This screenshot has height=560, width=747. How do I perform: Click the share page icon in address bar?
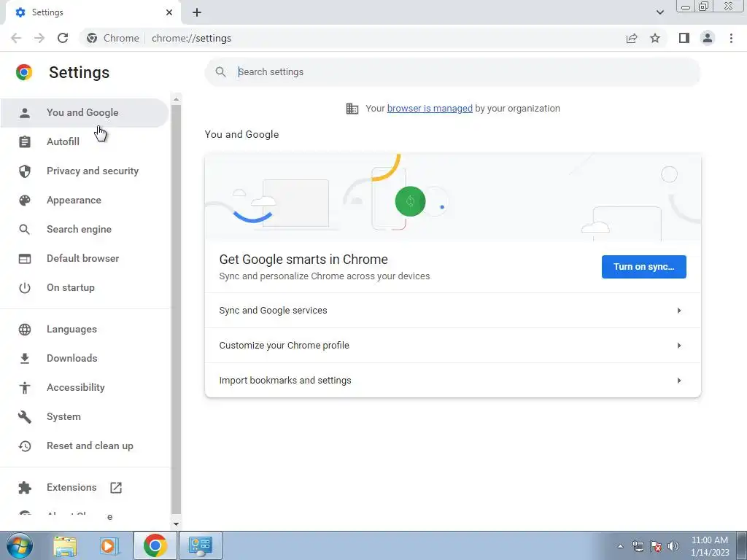632,38
